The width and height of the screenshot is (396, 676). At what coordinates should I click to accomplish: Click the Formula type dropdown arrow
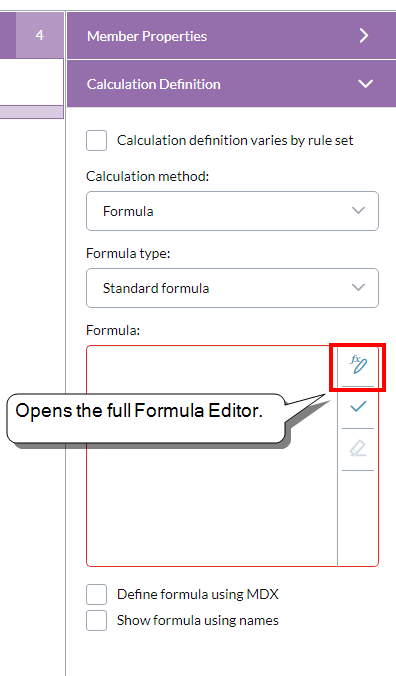coord(358,288)
